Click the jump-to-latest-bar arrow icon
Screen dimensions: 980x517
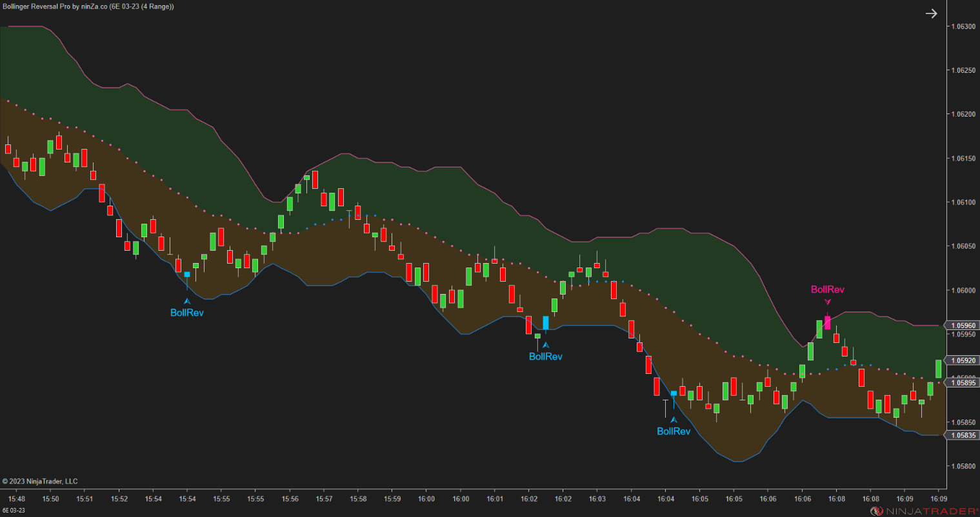pos(932,13)
